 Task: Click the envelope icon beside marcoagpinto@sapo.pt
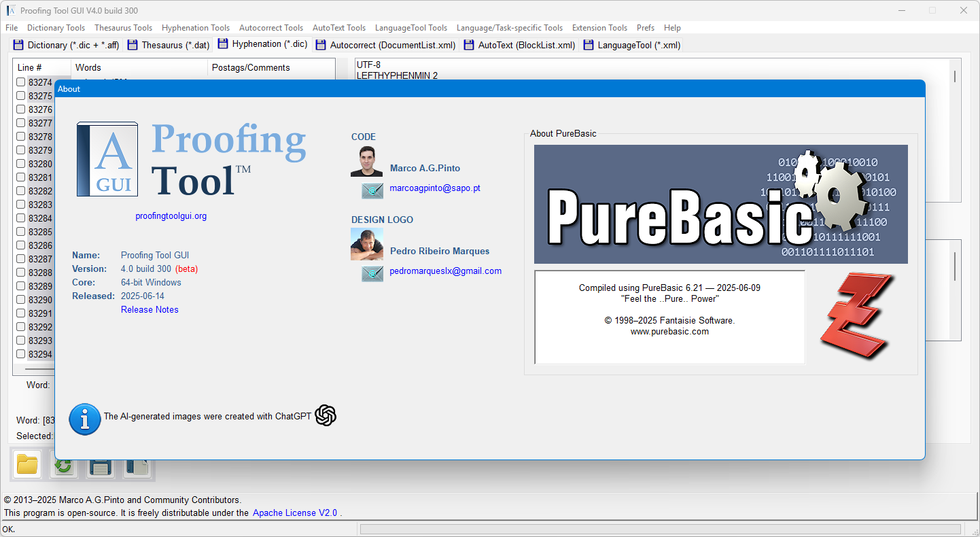(x=372, y=191)
